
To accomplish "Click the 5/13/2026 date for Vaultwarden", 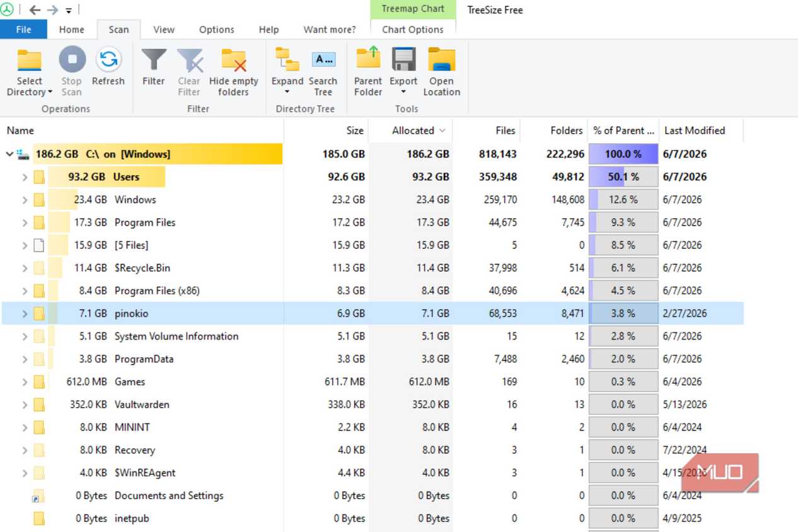I will point(685,405).
